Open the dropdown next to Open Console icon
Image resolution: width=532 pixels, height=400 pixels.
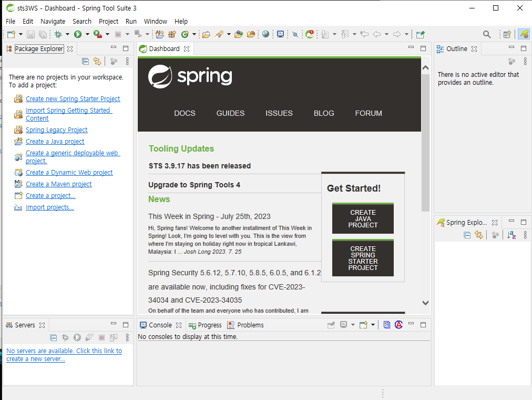(x=373, y=325)
